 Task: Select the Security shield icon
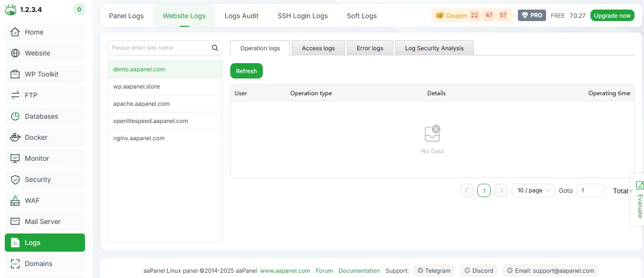[16, 179]
